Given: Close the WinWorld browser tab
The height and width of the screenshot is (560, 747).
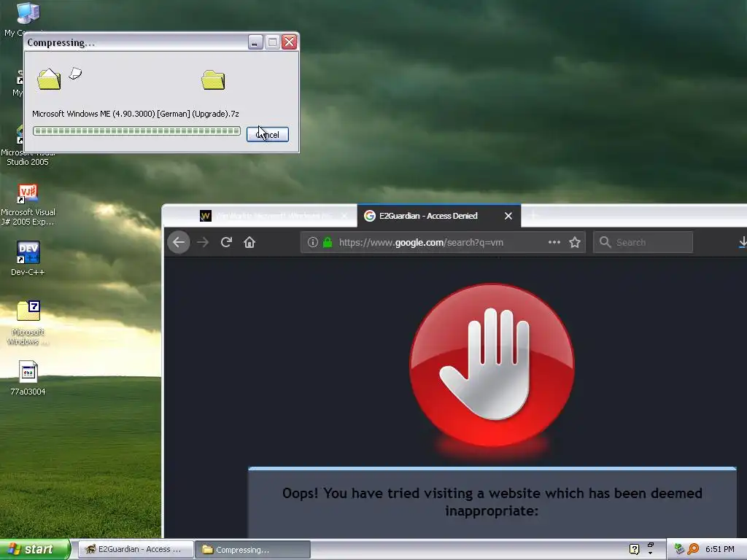Looking at the screenshot, I should pyautogui.click(x=344, y=216).
